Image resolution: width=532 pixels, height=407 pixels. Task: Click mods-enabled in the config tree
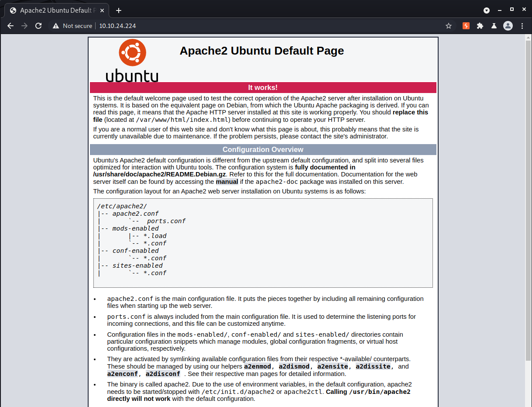click(136, 228)
